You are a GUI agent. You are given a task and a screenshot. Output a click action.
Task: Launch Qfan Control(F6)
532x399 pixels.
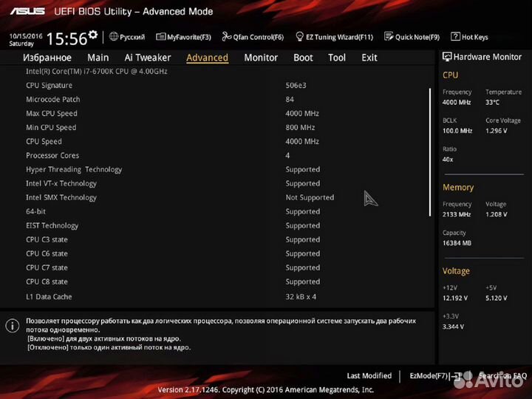point(258,37)
